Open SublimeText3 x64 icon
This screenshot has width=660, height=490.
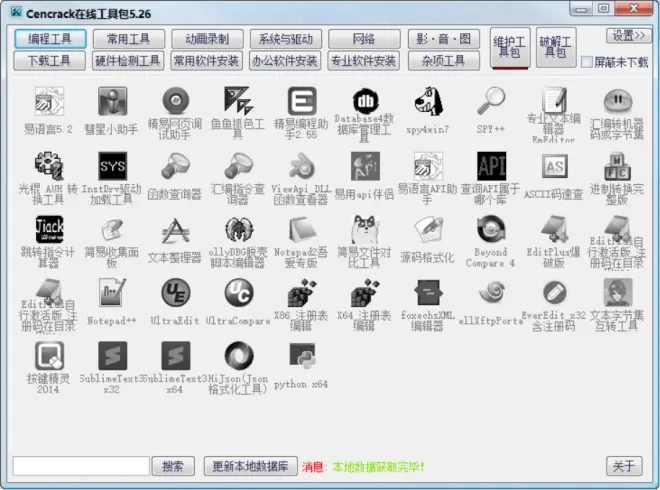point(175,356)
